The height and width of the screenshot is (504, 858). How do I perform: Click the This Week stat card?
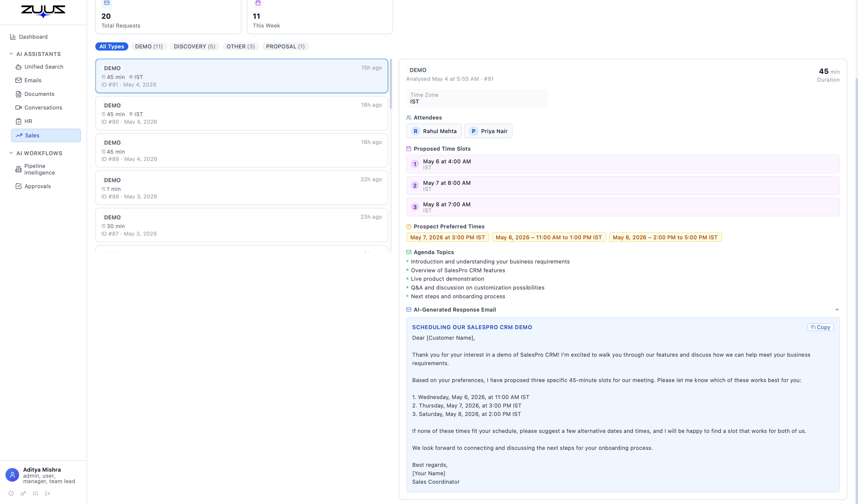tap(320, 17)
